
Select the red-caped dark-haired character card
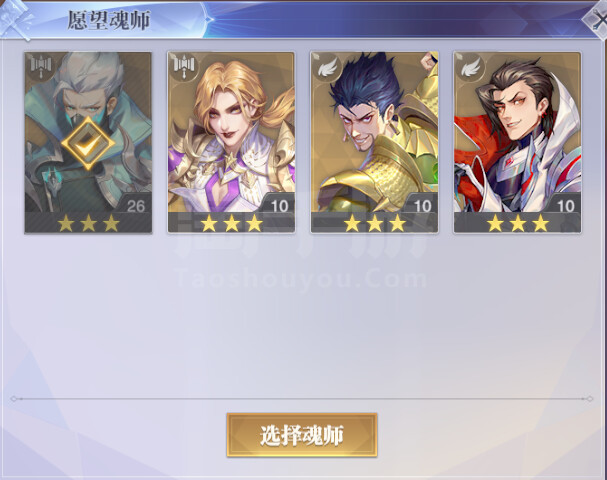517,142
